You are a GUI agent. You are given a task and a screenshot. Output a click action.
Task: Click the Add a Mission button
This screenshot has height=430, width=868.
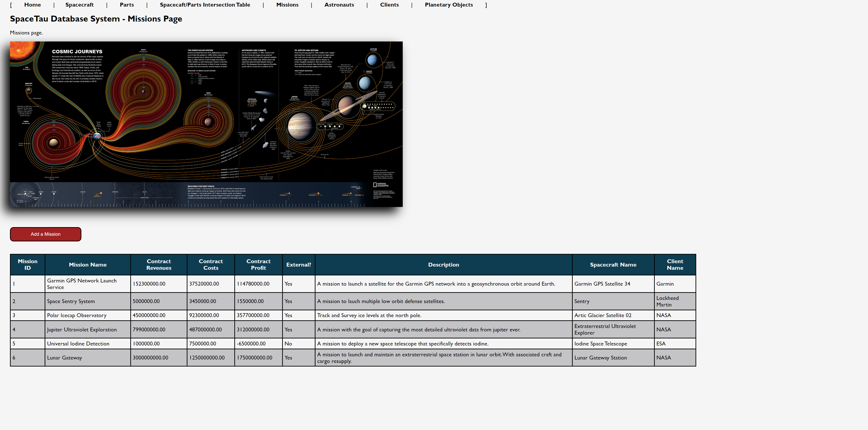46,234
